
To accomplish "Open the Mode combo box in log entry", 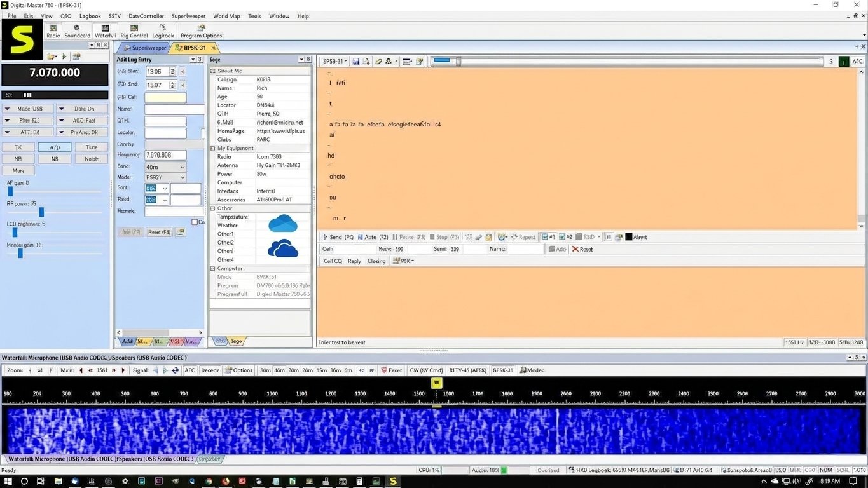I will point(165,177).
